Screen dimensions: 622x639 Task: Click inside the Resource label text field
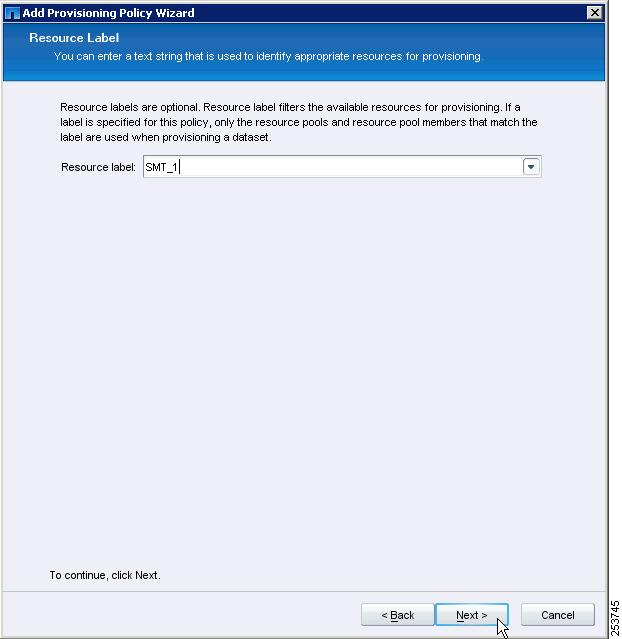[333, 167]
